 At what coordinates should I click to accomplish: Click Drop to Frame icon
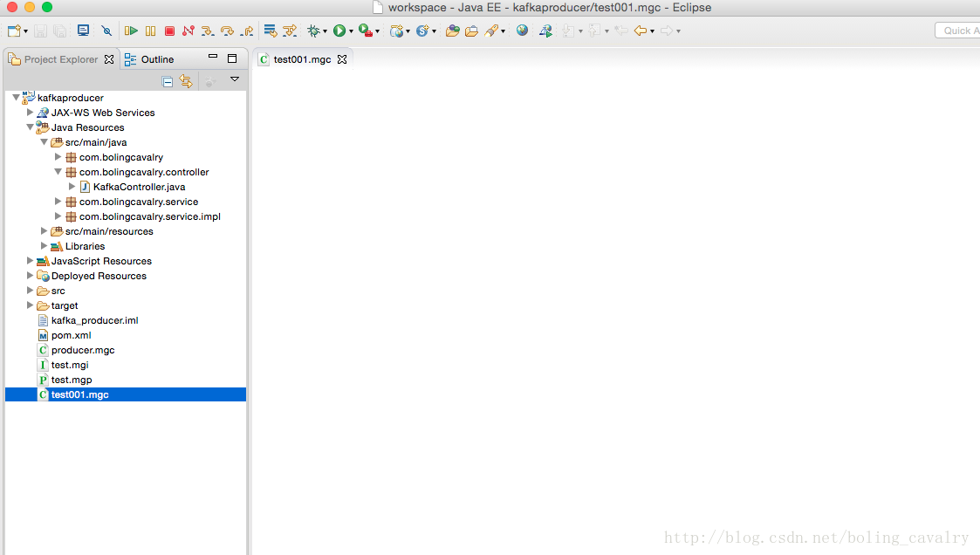270,31
